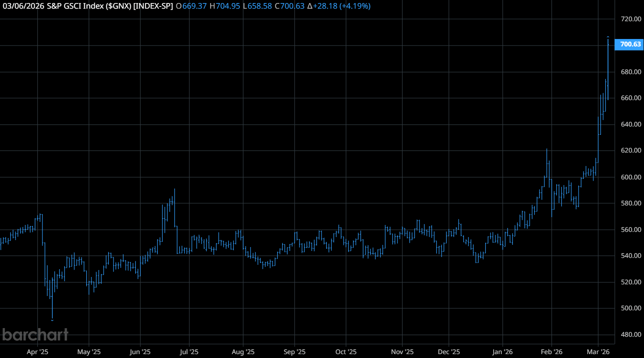
Task: Click the 600.00 price axis label
Action: [631, 177]
